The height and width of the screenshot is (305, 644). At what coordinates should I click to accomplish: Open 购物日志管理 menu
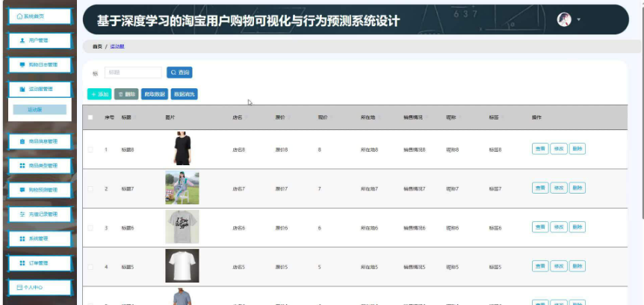click(40, 65)
